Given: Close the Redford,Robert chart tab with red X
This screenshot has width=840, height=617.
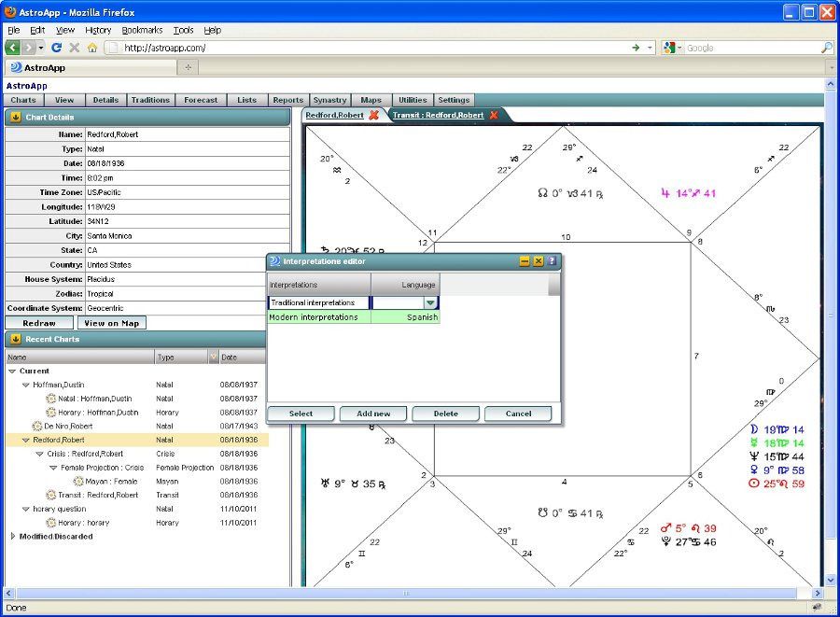Looking at the screenshot, I should click(x=374, y=115).
